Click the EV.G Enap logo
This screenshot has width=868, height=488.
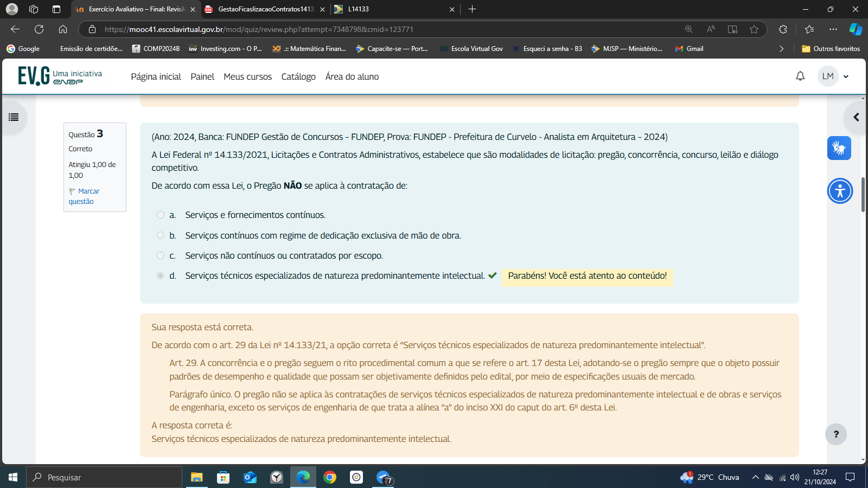(60, 76)
